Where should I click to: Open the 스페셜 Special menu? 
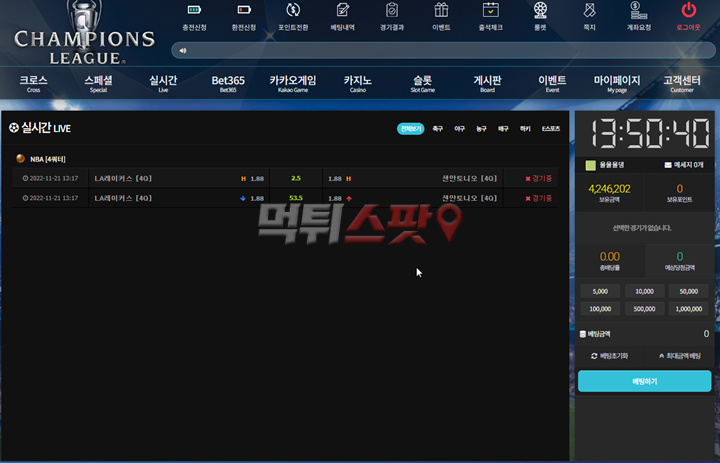(98, 83)
